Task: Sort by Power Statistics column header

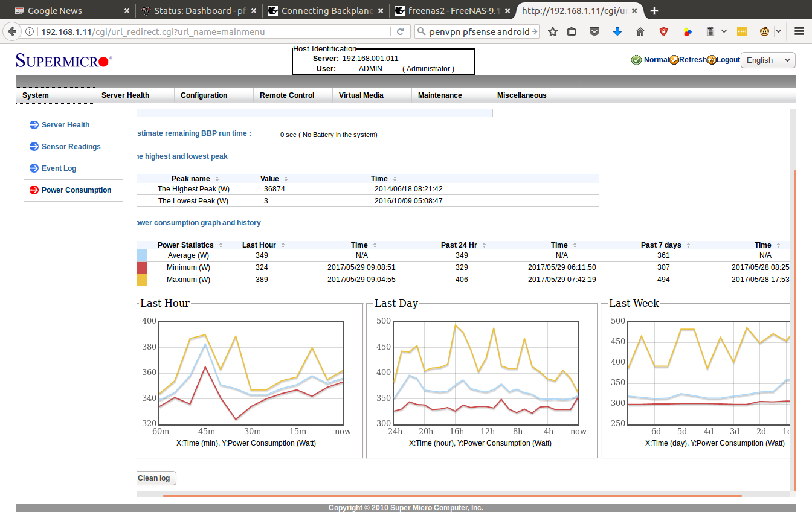Action: (x=190, y=245)
